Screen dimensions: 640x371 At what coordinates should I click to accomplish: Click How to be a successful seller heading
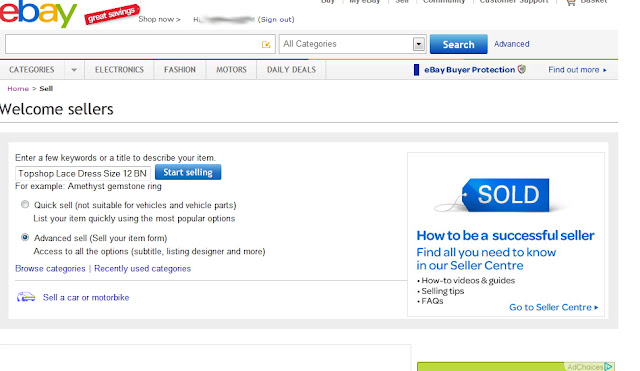[x=505, y=235]
